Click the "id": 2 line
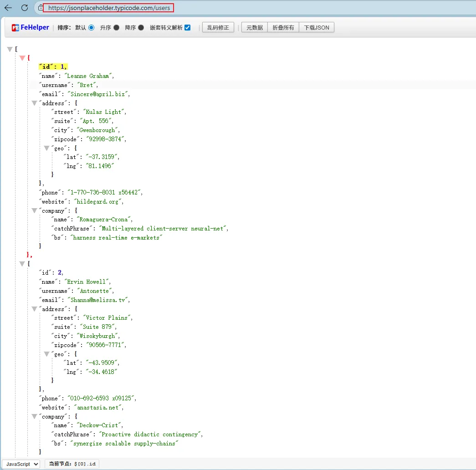476x470 pixels. (51, 272)
